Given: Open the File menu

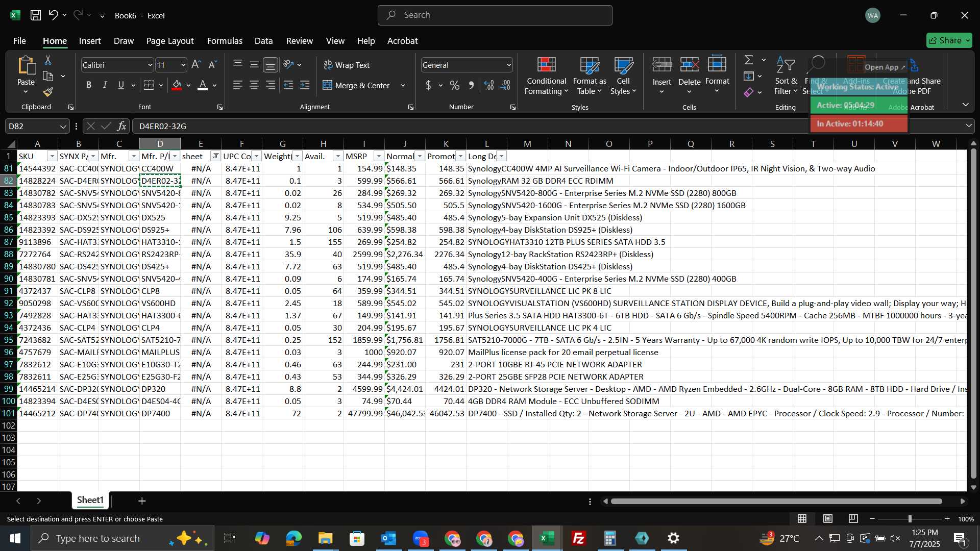Looking at the screenshot, I should tap(19, 41).
